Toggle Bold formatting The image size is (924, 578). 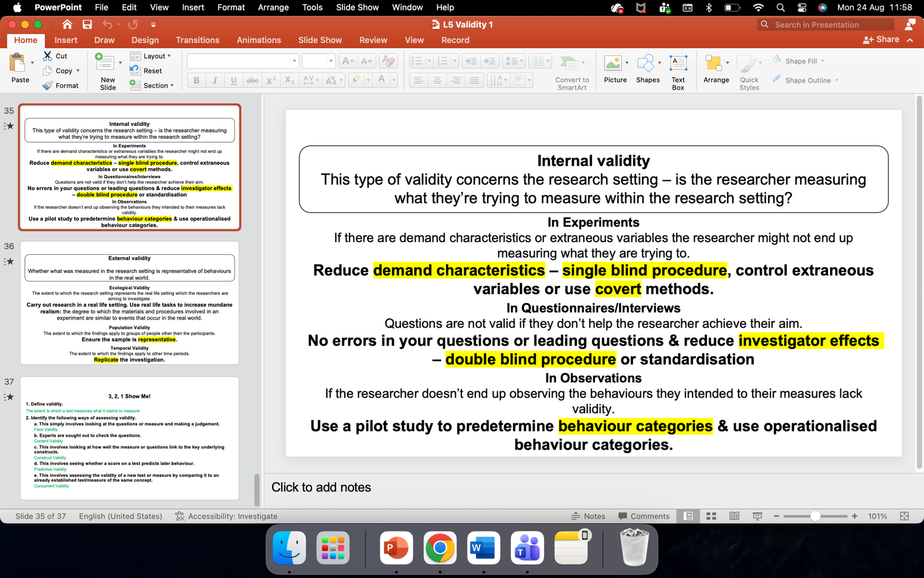point(196,80)
